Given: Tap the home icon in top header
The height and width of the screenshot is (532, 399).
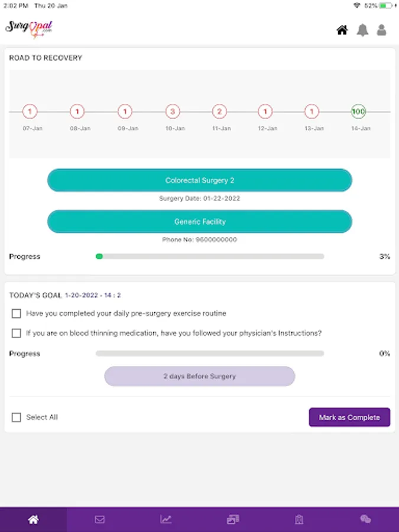Looking at the screenshot, I should (342, 30).
